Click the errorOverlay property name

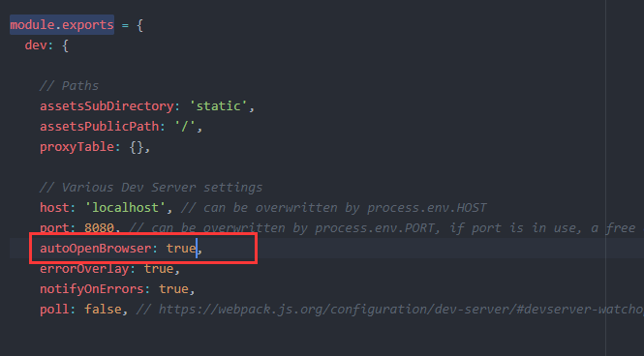[84, 269]
